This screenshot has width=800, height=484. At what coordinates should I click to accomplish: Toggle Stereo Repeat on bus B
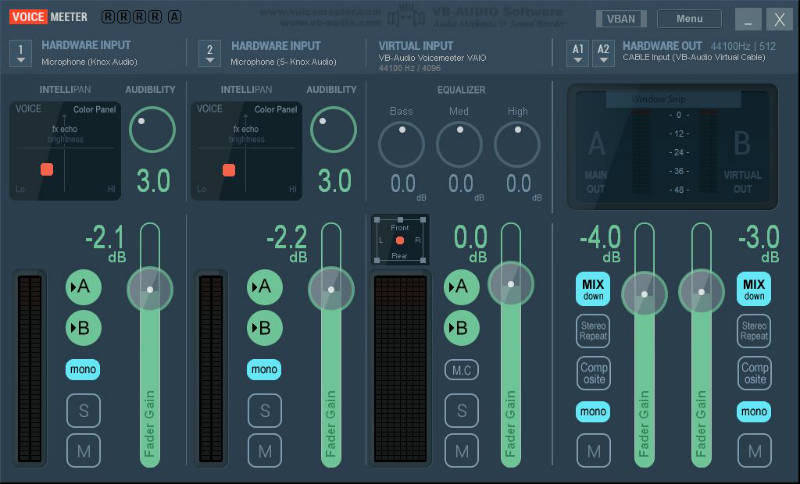click(x=754, y=332)
